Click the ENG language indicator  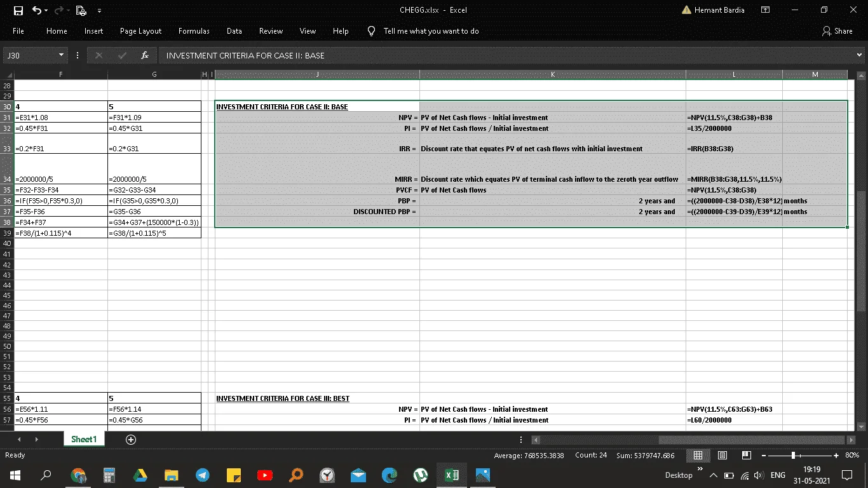click(x=778, y=475)
